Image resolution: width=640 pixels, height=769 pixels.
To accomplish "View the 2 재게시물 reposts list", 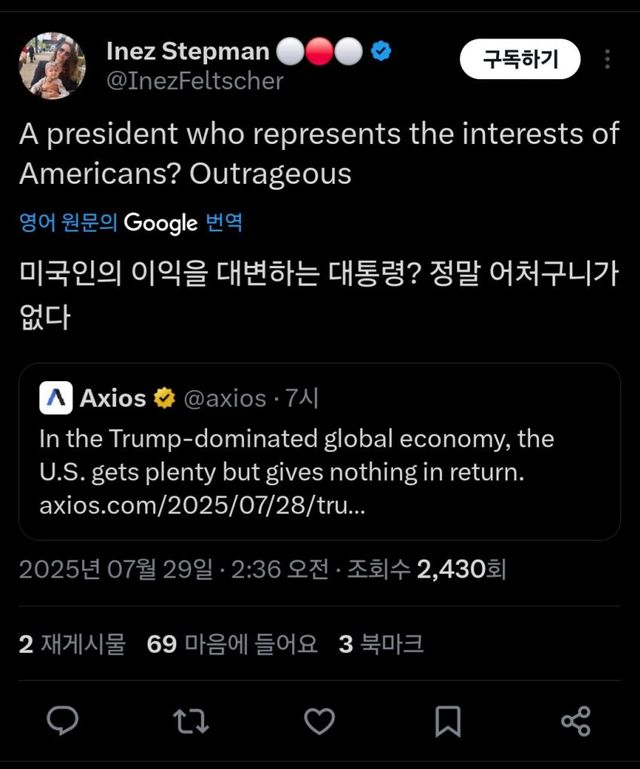I will 72,644.
